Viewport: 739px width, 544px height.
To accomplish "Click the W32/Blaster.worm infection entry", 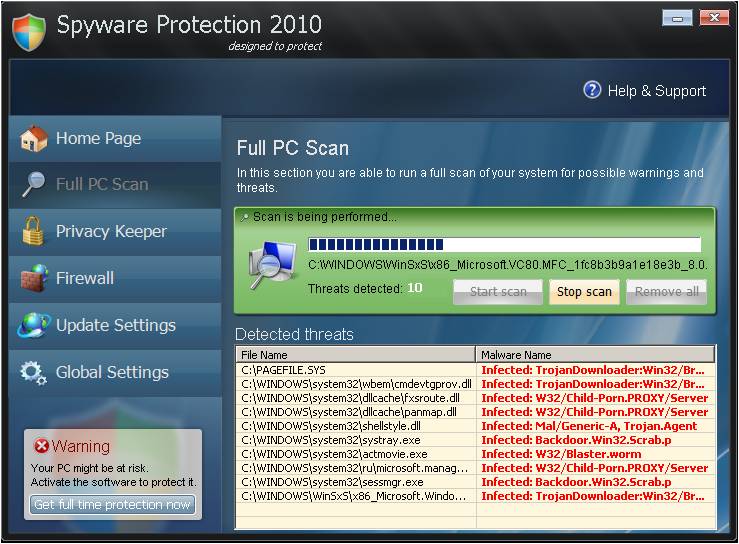I will click(561, 454).
